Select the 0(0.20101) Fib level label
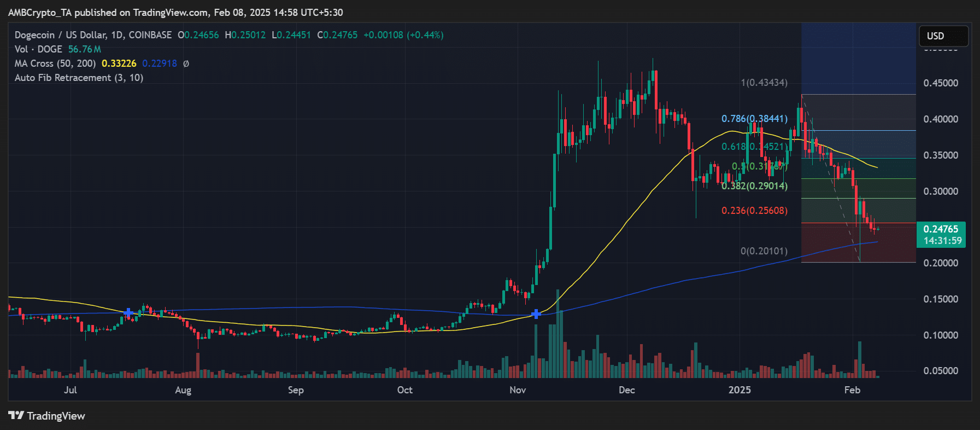The height and width of the screenshot is (430, 980). pos(764,251)
